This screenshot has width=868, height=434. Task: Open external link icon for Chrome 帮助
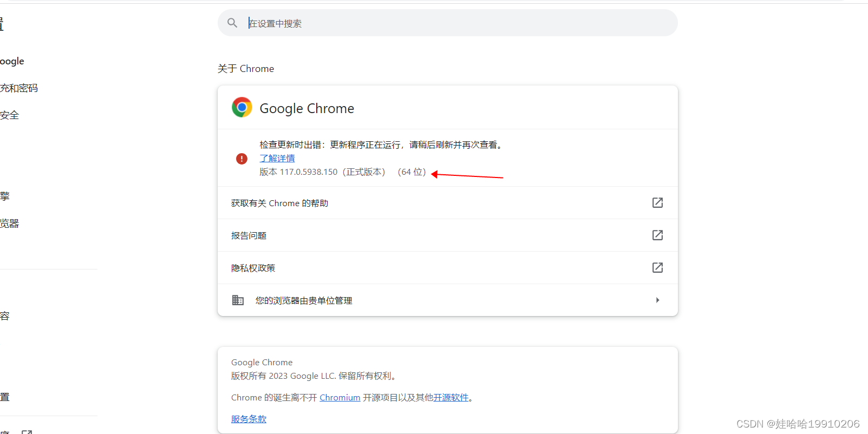[657, 202]
